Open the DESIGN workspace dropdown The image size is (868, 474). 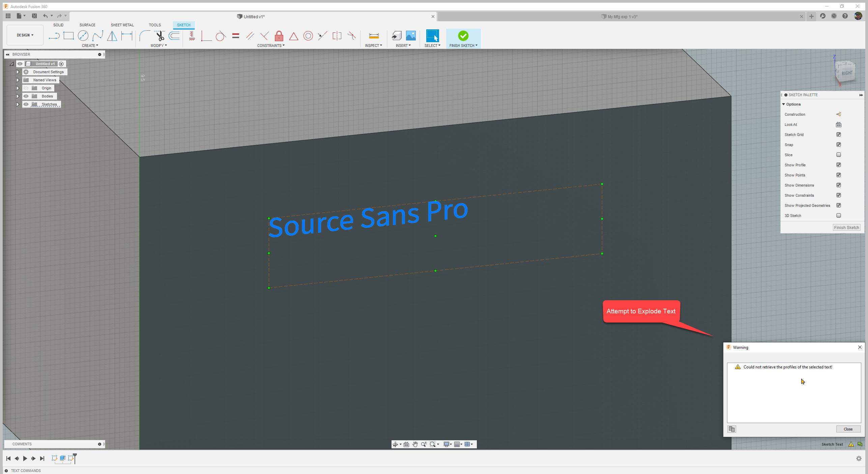coord(25,35)
